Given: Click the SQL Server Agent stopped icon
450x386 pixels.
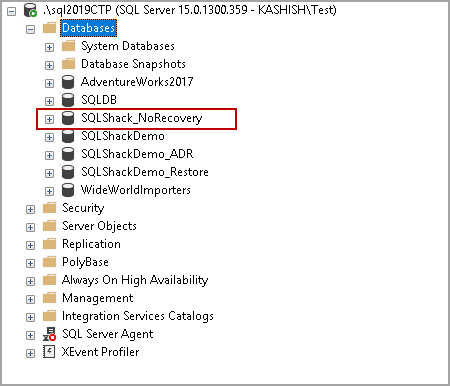Looking at the screenshot, I should [x=49, y=334].
